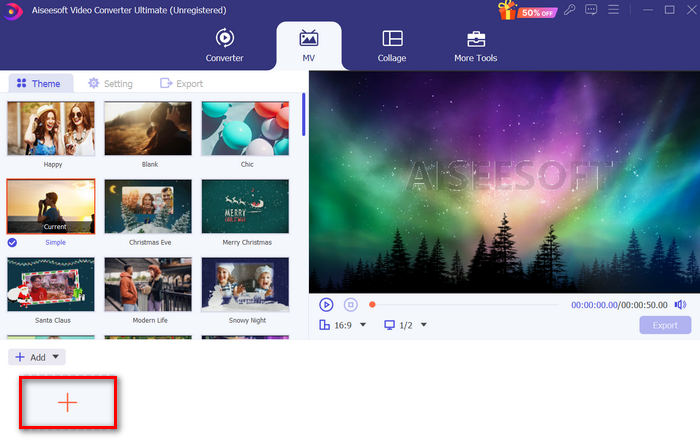
Task: Expand the Add dropdown arrow
Action: click(55, 357)
